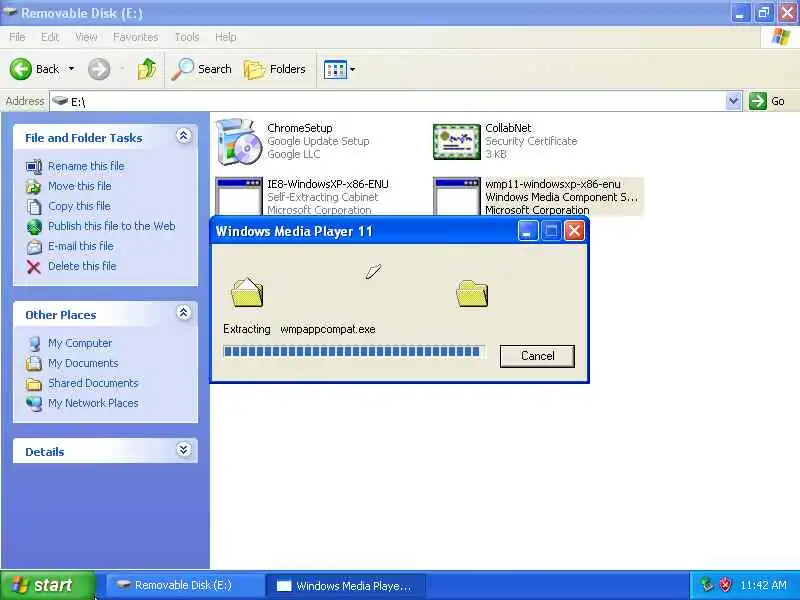The width and height of the screenshot is (800, 600).
Task: Open the Favorites menu
Action: 135,37
